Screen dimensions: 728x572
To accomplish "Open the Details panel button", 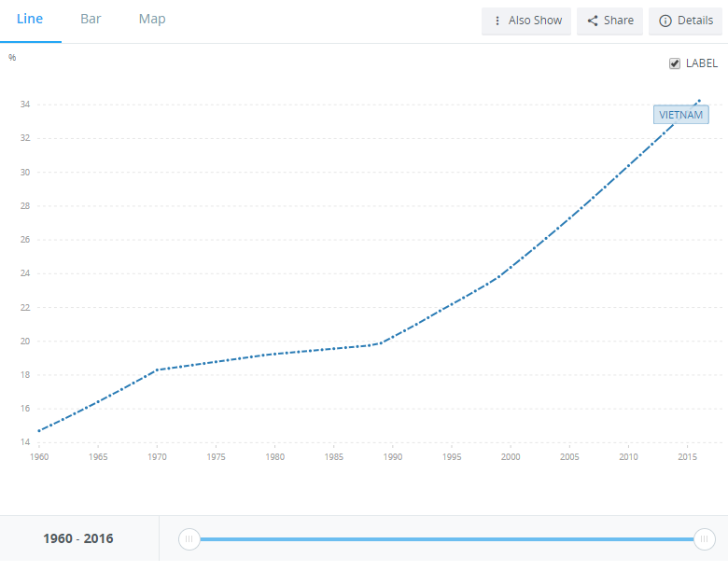I will (686, 21).
